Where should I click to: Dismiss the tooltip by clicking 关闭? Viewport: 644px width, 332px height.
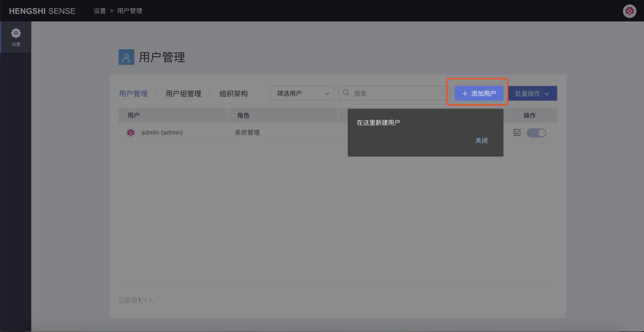click(x=481, y=141)
